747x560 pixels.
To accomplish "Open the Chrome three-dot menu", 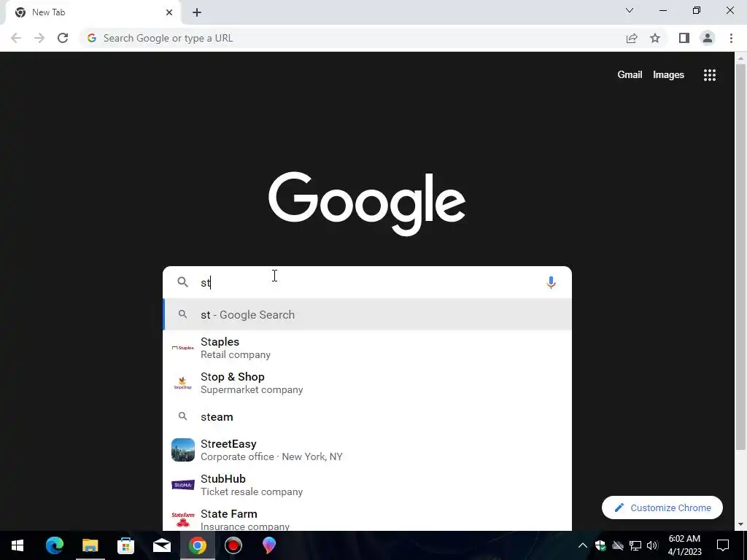I will (731, 38).
